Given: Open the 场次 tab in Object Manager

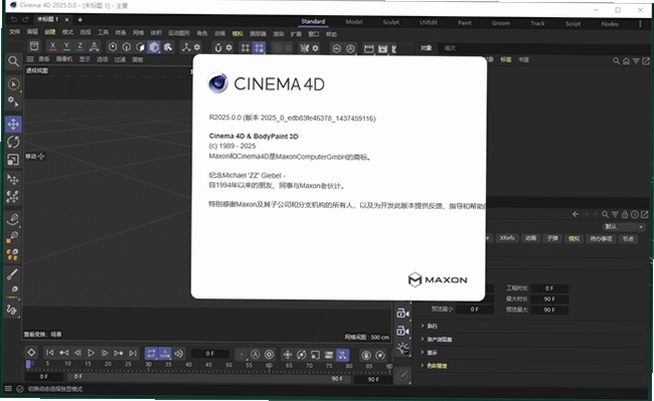Looking at the screenshot, I should pos(450,48).
